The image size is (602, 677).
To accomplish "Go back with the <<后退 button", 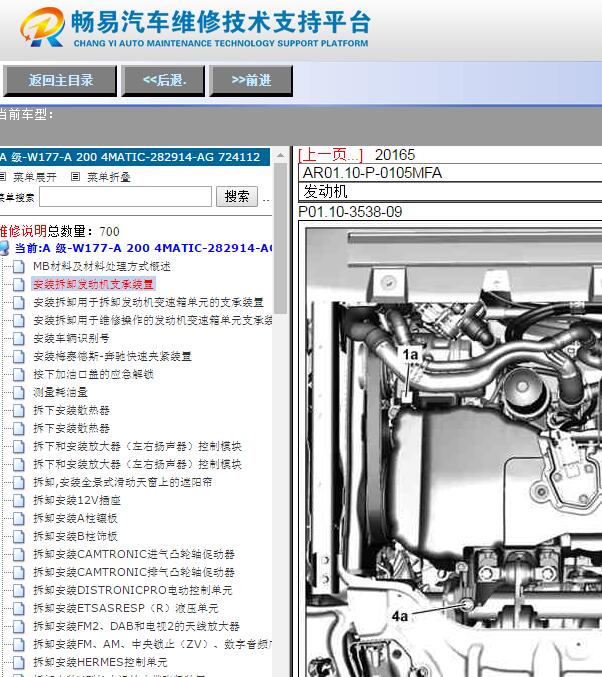I will click(163, 80).
